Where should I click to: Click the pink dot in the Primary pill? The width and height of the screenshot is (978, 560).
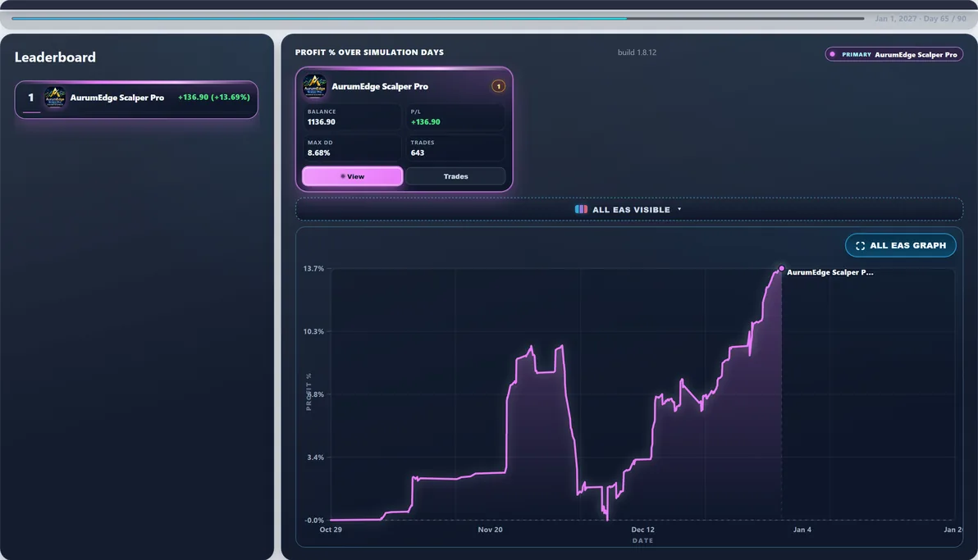click(833, 54)
